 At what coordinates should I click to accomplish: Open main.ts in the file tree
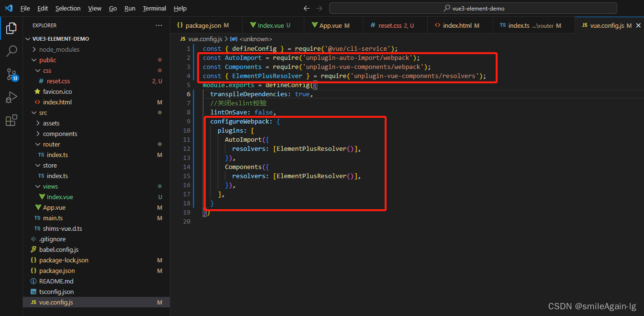click(53, 218)
